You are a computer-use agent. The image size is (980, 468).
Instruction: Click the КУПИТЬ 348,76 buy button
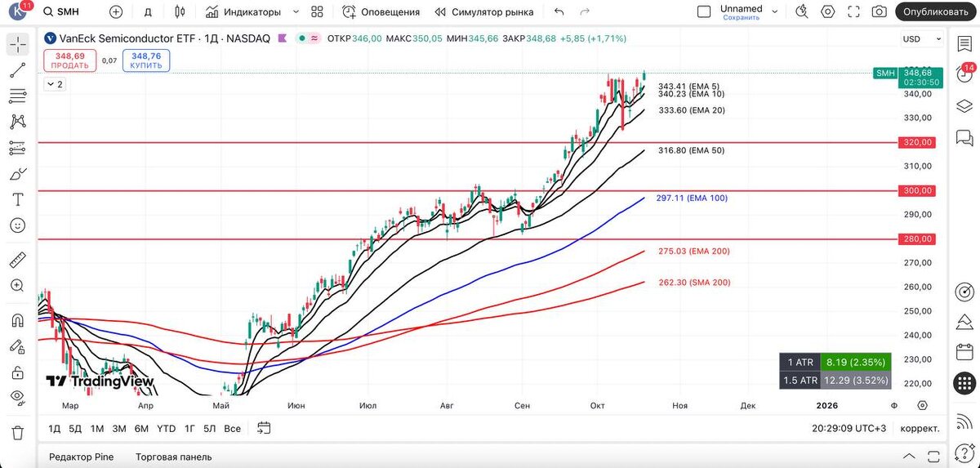145,60
